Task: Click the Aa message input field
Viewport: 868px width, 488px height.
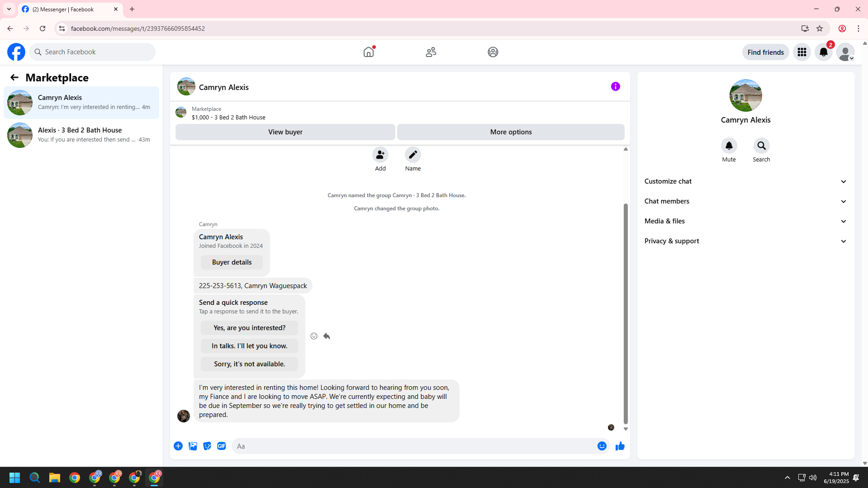Action: point(414,446)
